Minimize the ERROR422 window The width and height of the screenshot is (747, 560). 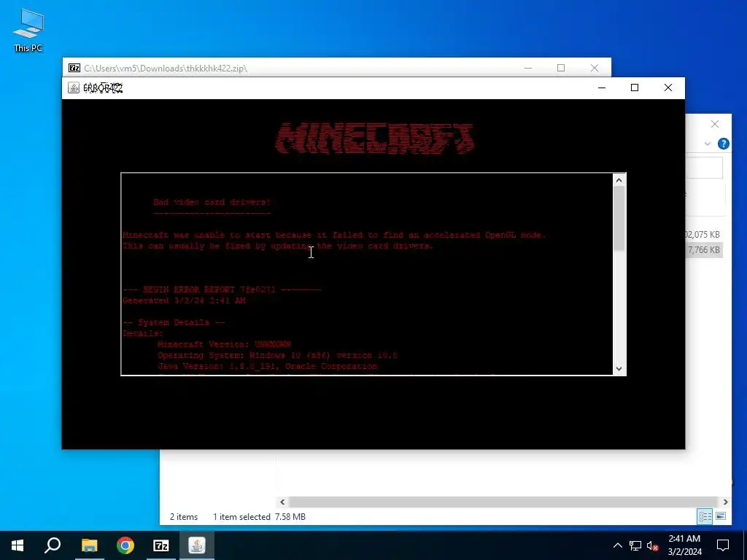[x=602, y=87]
